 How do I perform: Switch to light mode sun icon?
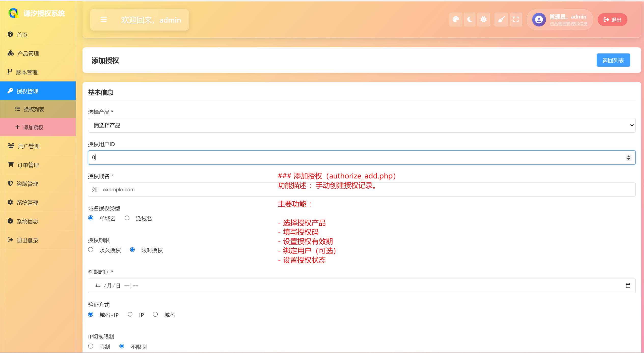pos(484,20)
